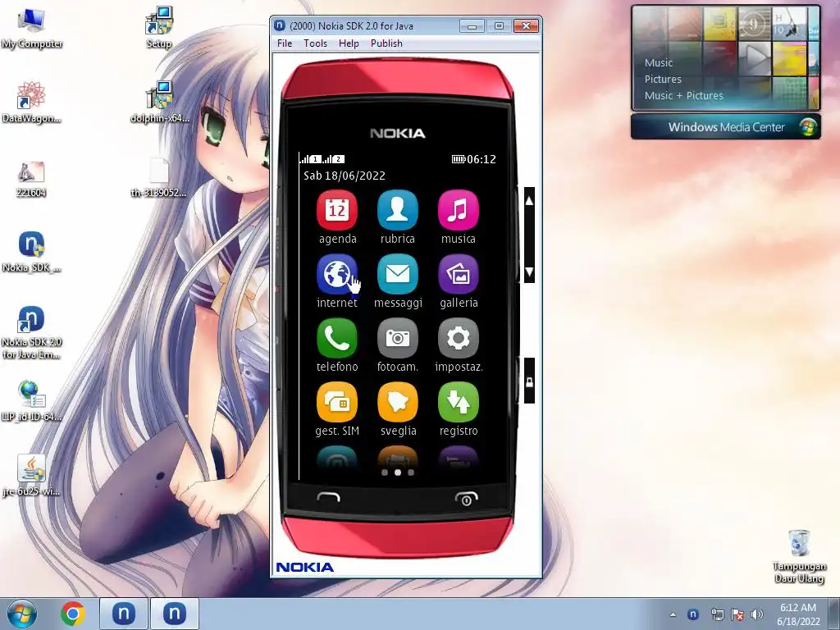The width and height of the screenshot is (840, 630).
Task: Click Show Desktop at taskbar end
Action: [834, 614]
